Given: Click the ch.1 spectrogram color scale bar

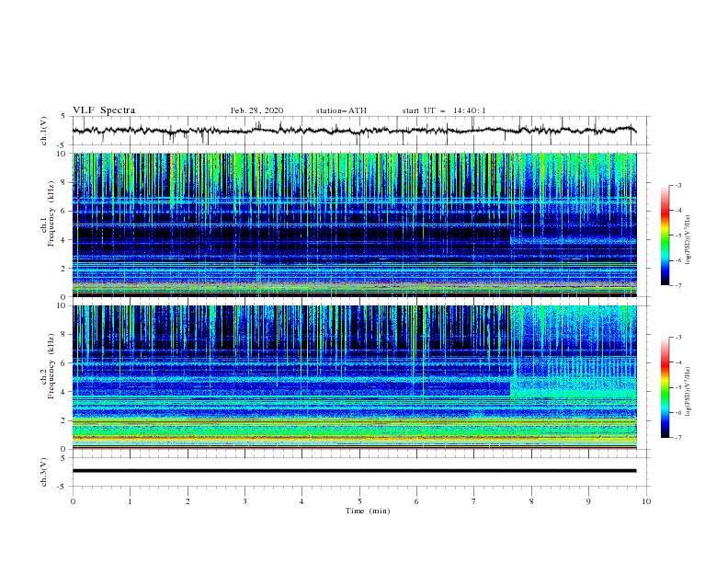Looking at the screenshot, I should click(x=665, y=236).
